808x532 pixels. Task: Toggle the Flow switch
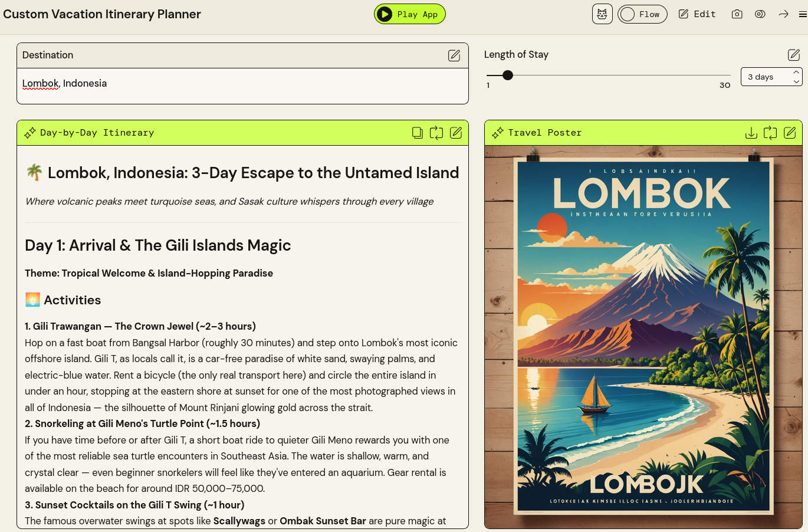coord(642,14)
